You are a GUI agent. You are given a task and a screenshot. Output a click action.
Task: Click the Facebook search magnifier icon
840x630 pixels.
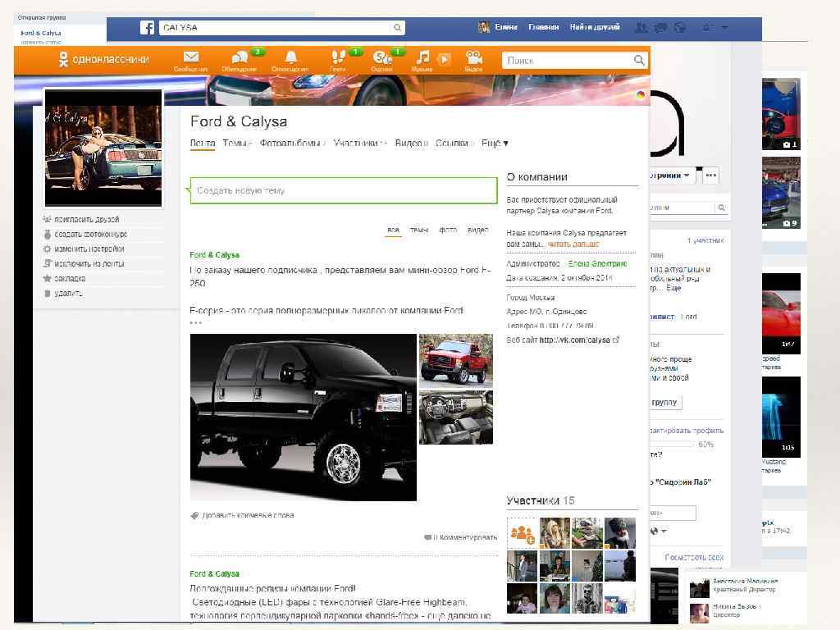tap(397, 27)
